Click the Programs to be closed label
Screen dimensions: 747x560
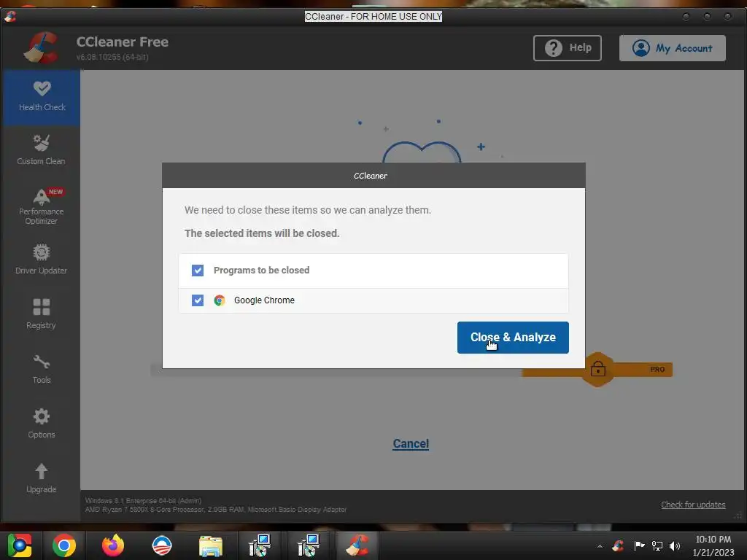click(x=261, y=271)
